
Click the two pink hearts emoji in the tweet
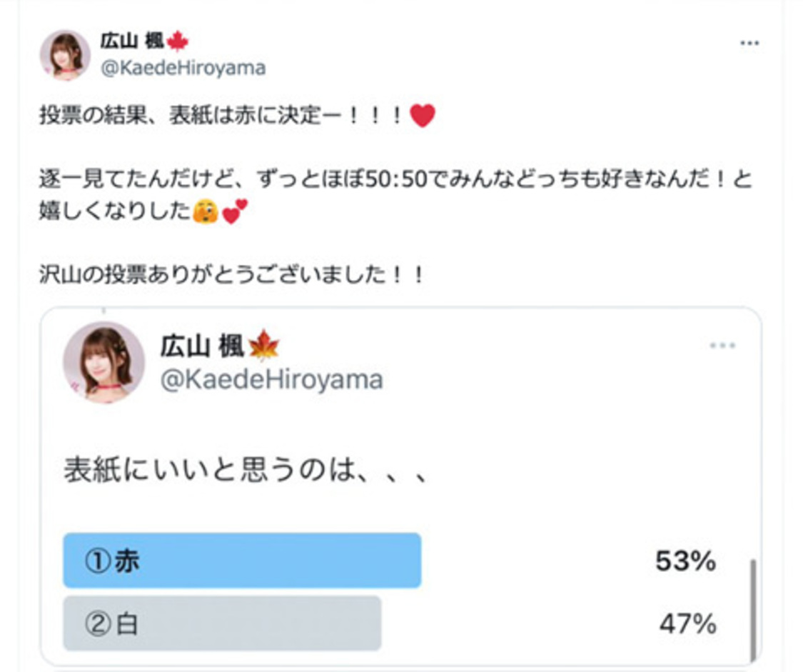pyautogui.click(x=235, y=213)
